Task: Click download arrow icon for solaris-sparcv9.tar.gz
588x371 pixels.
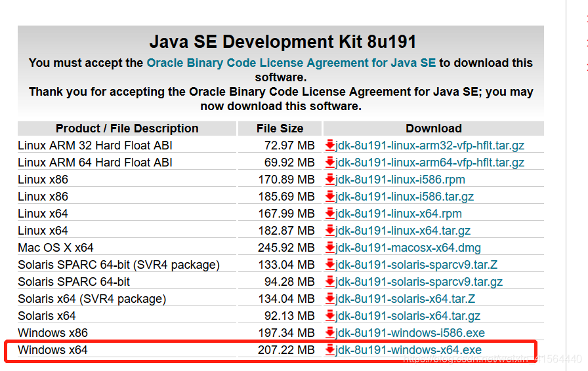Action: pos(330,281)
